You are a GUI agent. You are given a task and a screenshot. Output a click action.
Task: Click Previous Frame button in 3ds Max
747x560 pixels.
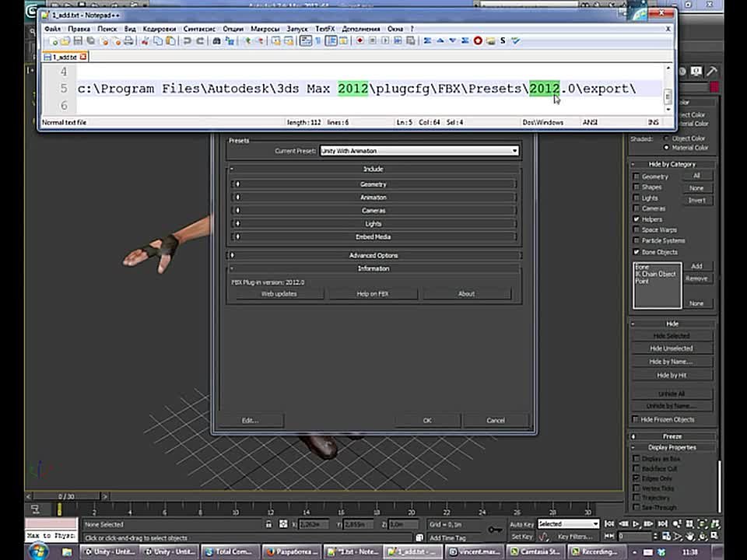coord(623,523)
